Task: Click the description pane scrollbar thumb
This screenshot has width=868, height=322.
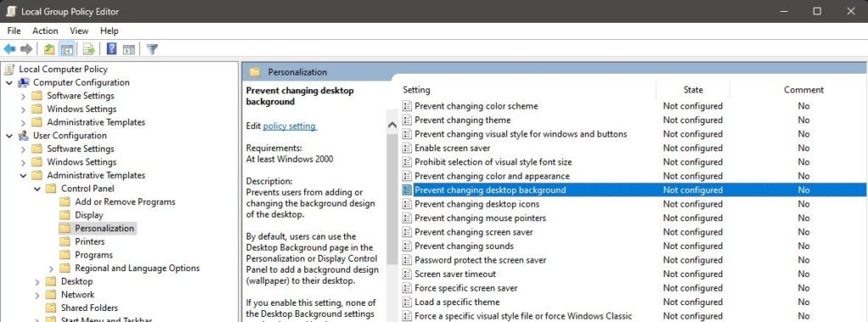Action: [392, 198]
